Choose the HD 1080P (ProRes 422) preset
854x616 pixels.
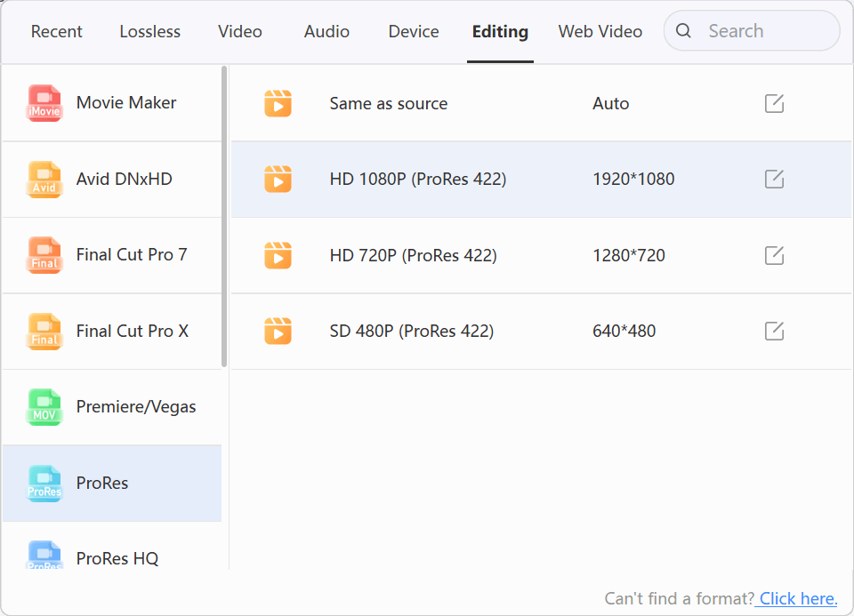[x=541, y=179]
